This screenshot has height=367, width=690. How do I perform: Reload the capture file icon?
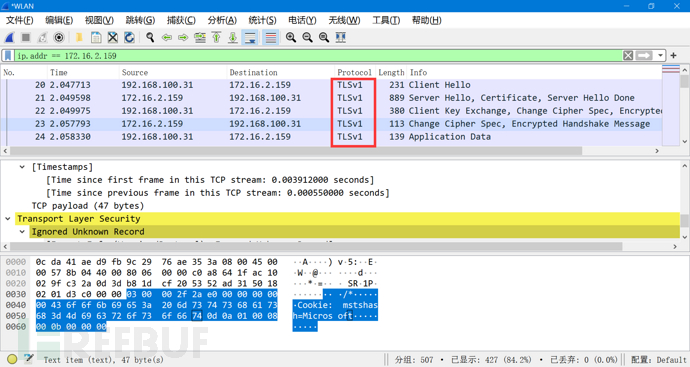pos(129,37)
